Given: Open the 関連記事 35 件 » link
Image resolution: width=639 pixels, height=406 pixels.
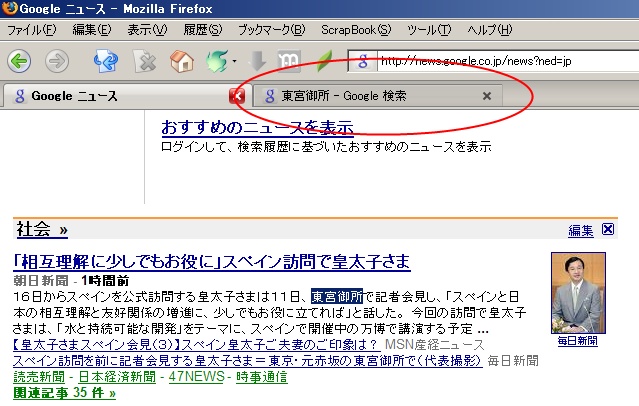Looking at the screenshot, I should (x=64, y=393).
